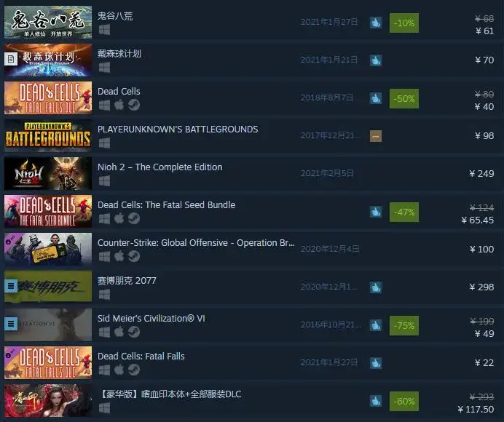Click the Windows platform icon under 戴森球计划
The height and width of the screenshot is (422, 504).
pyautogui.click(x=104, y=68)
